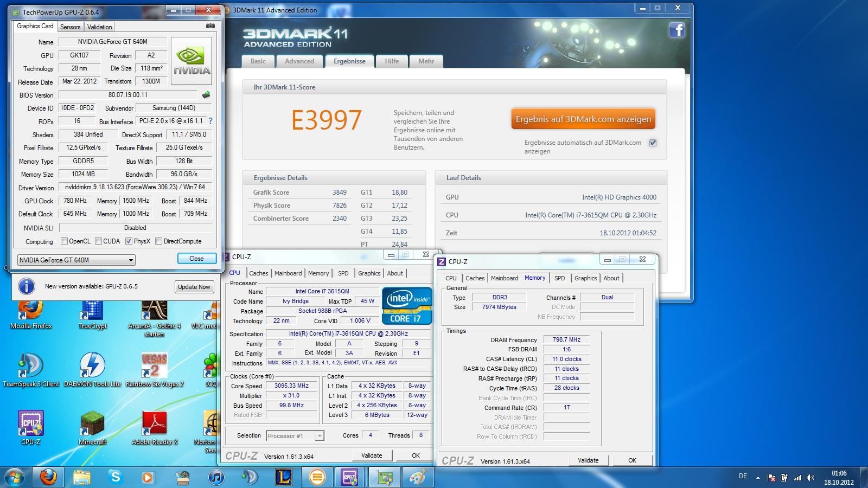Screen dimensions: 868x488
Task: Switch to the Sensors tab in GPU-Z
Action: coord(70,27)
